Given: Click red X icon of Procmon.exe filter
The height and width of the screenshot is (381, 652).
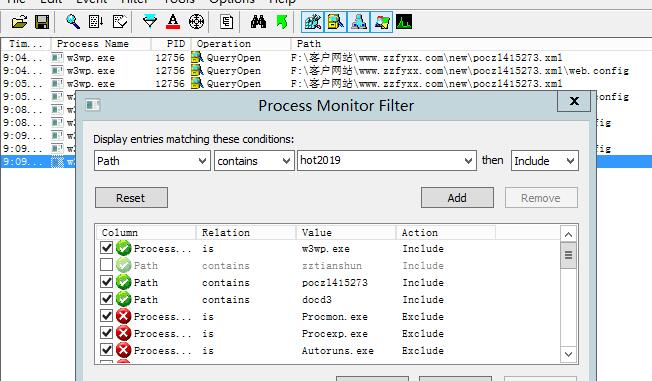Looking at the screenshot, I should click(x=123, y=316).
